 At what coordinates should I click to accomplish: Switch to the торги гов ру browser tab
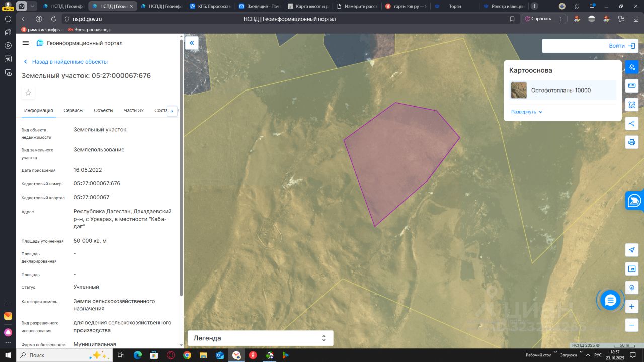406,6
